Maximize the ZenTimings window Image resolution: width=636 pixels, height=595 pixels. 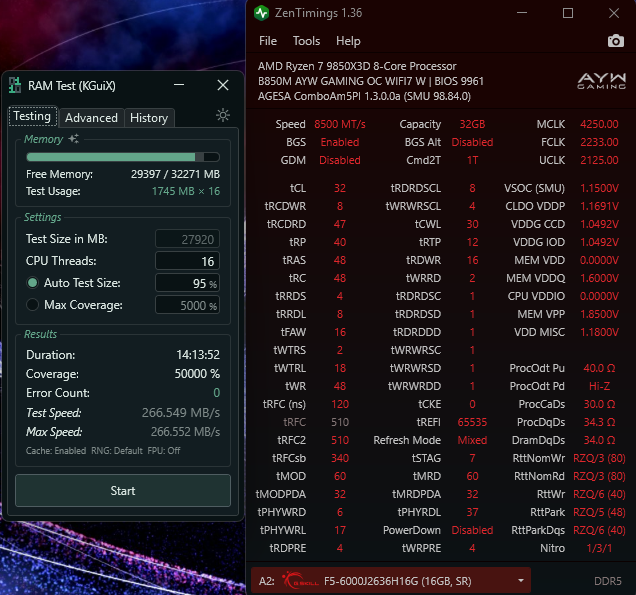coord(568,13)
